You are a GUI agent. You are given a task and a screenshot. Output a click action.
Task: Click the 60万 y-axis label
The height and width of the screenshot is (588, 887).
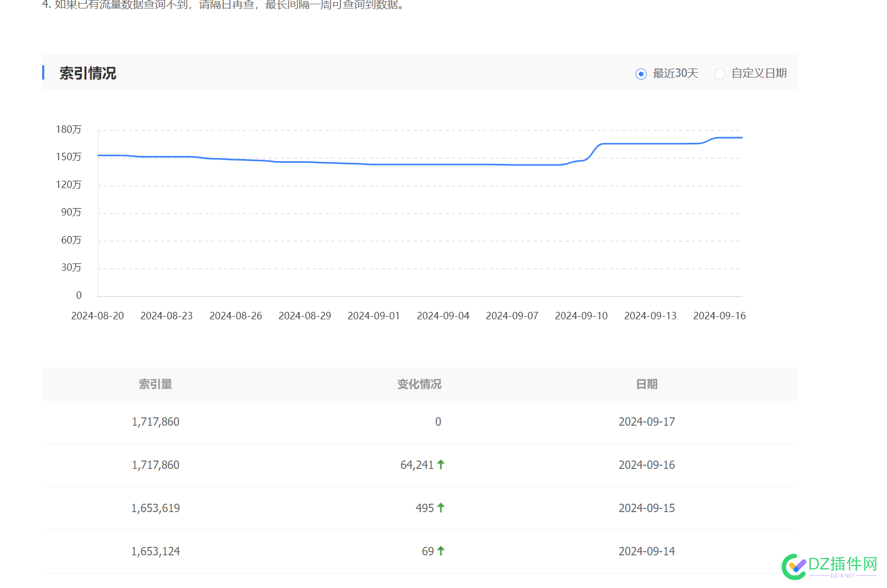[x=71, y=240]
